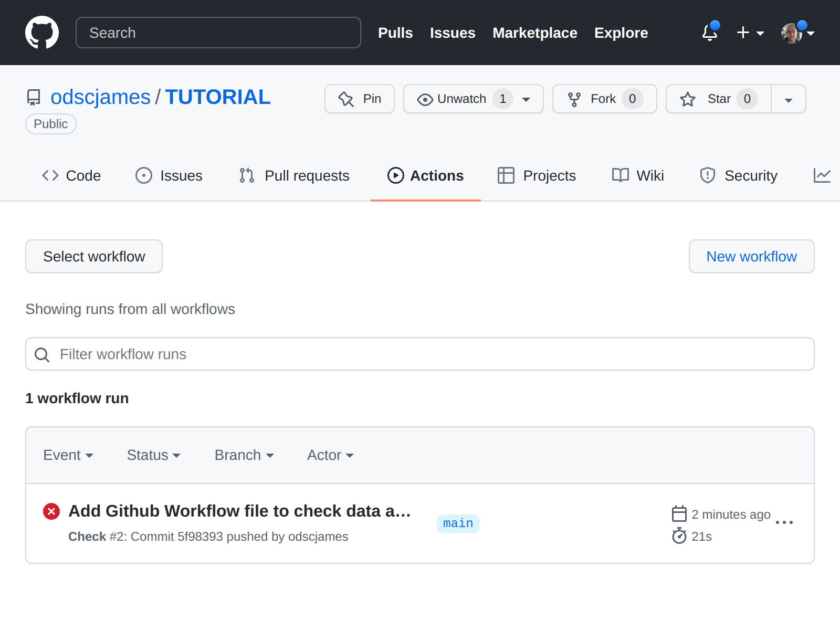This screenshot has height=630, width=840.
Task: Open the 'Add Github Workflow file' run
Action: click(240, 511)
